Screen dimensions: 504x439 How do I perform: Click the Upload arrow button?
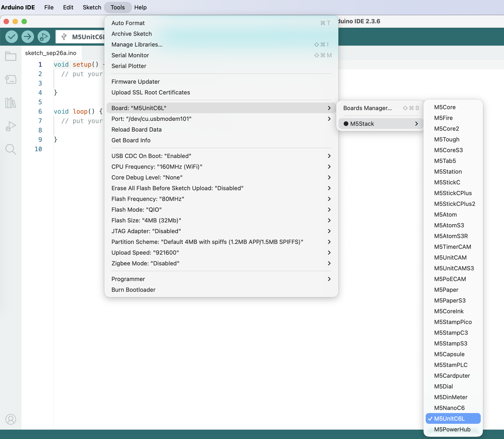(28, 37)
